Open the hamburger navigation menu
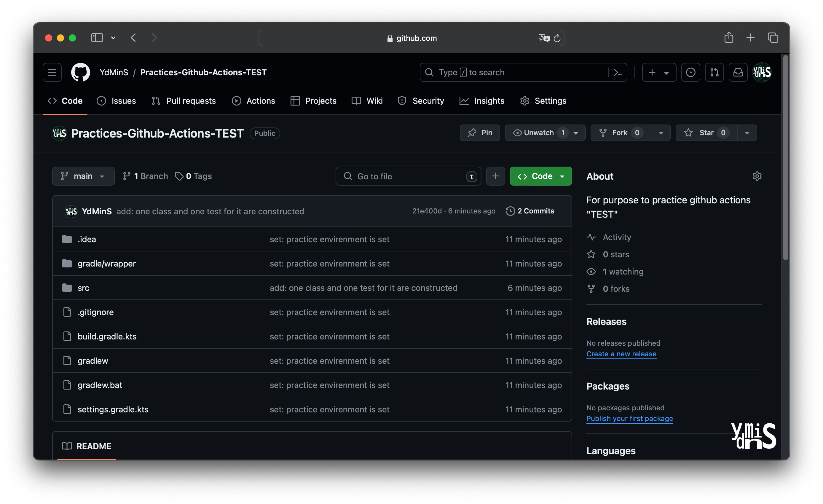The image size is (823, 504). pos(52,72)
